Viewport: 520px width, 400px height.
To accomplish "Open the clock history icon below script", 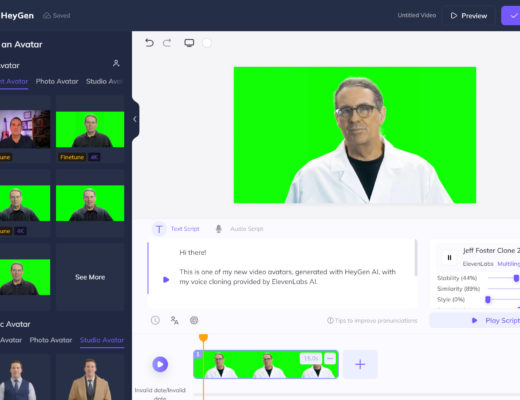I will pyautogui.click(x=155, y=320).
